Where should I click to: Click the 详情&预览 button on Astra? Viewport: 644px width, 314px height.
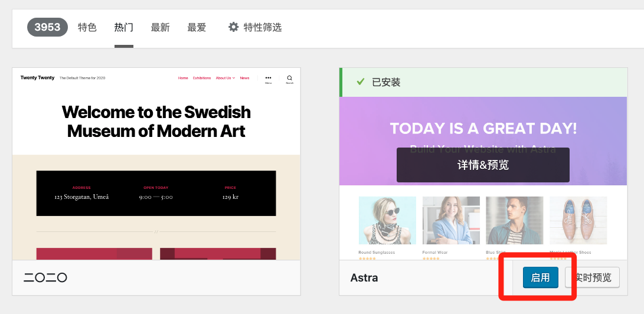coord(483,165)
